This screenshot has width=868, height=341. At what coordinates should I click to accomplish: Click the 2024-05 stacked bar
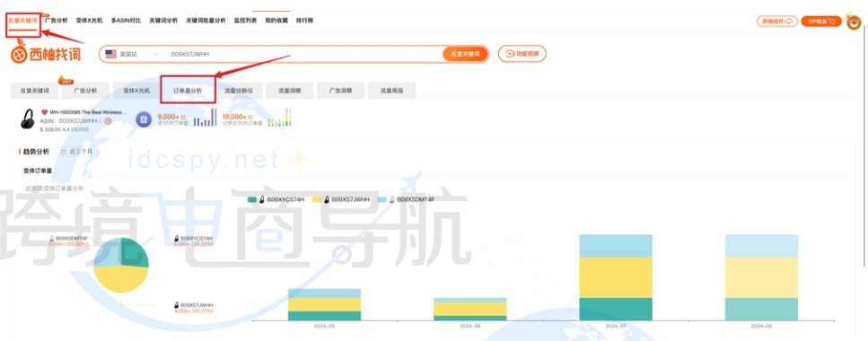coord(324,304)
